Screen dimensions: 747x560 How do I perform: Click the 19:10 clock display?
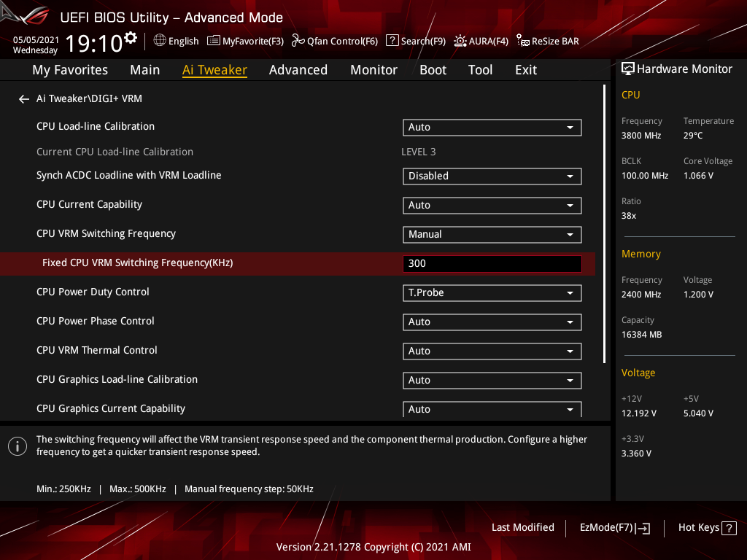click(x=94, y=43)
